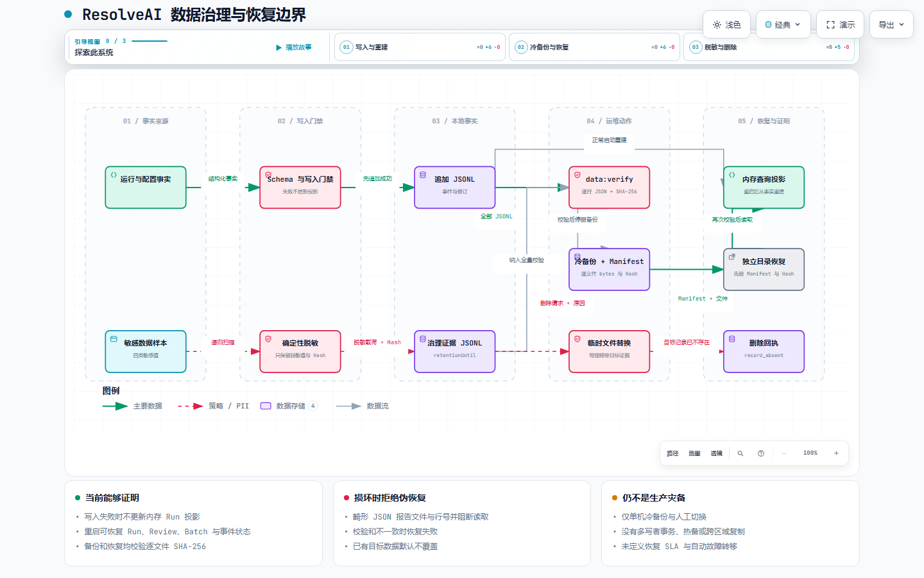
Task: Click the 纳入全量校验 edge label
Action: (x=527, y=260)
